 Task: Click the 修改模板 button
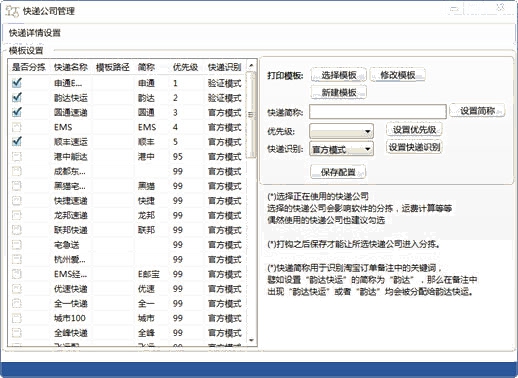click(x=398, y=75)
